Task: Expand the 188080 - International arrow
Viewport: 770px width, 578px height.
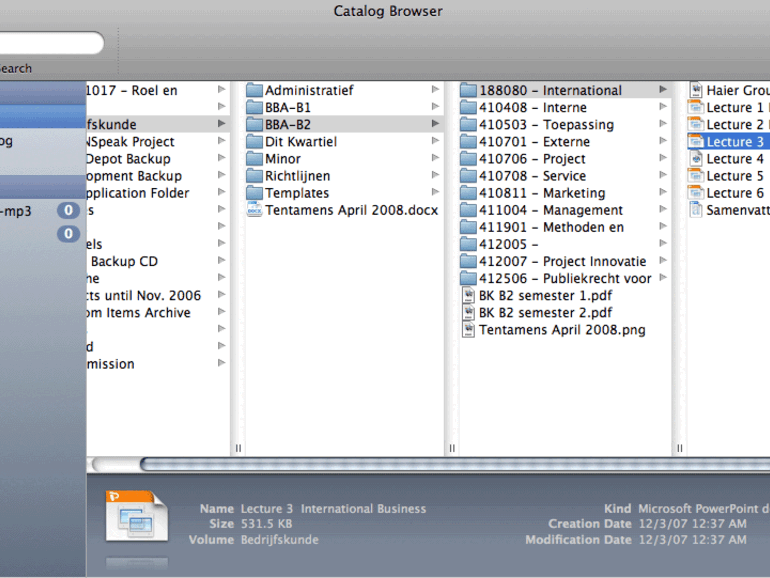Action: coord(663,89)
